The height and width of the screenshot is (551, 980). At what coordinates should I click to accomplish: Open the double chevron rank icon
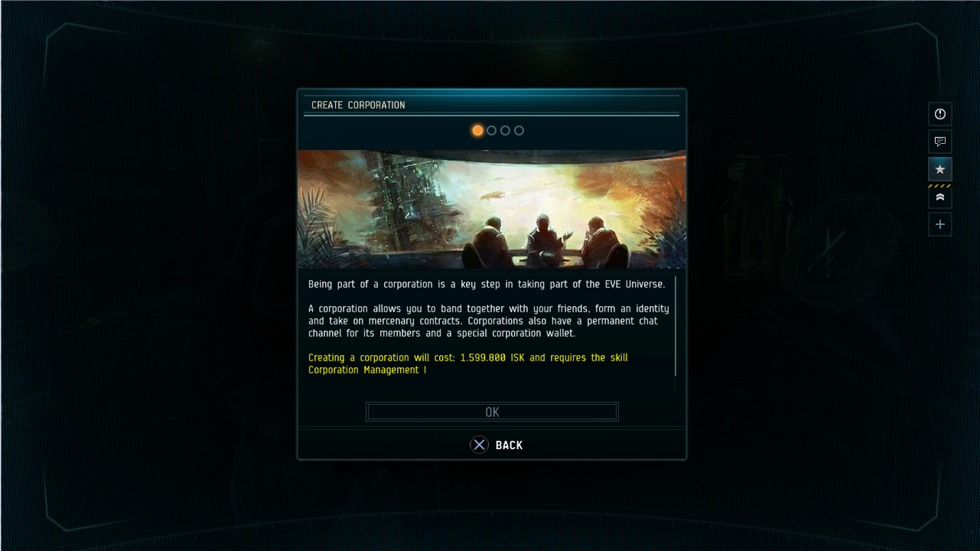940,197
